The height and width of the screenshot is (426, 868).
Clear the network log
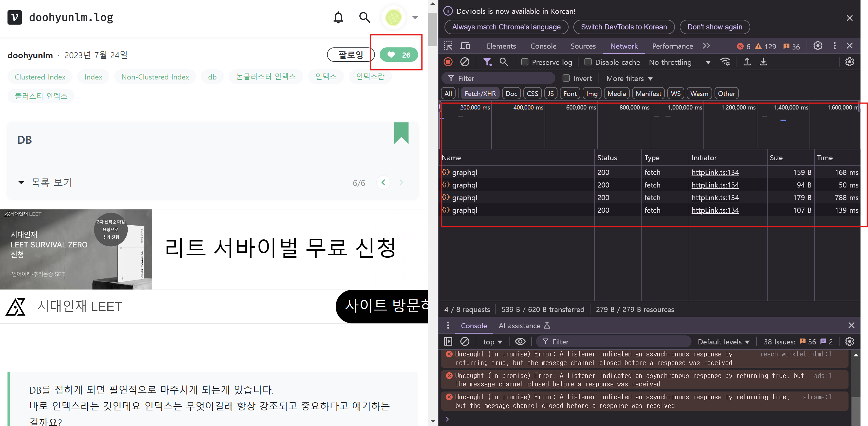pyautogui.click(x=465, y=62)
